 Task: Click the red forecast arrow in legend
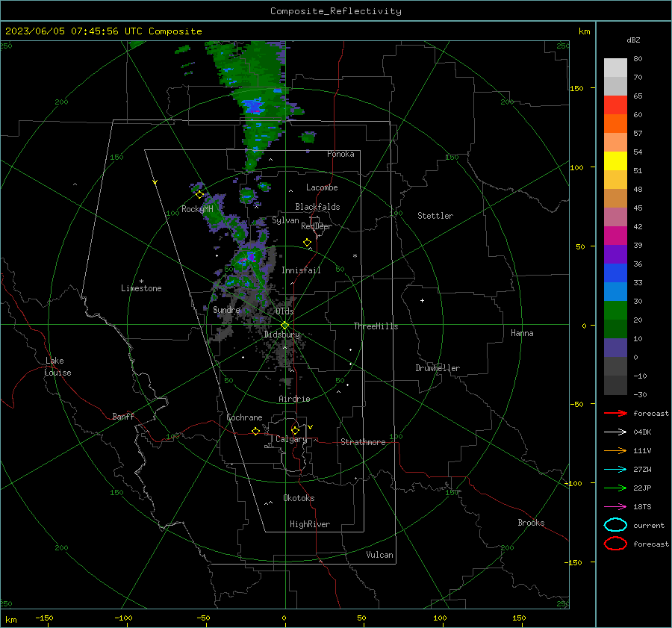(x=615, y=413)
